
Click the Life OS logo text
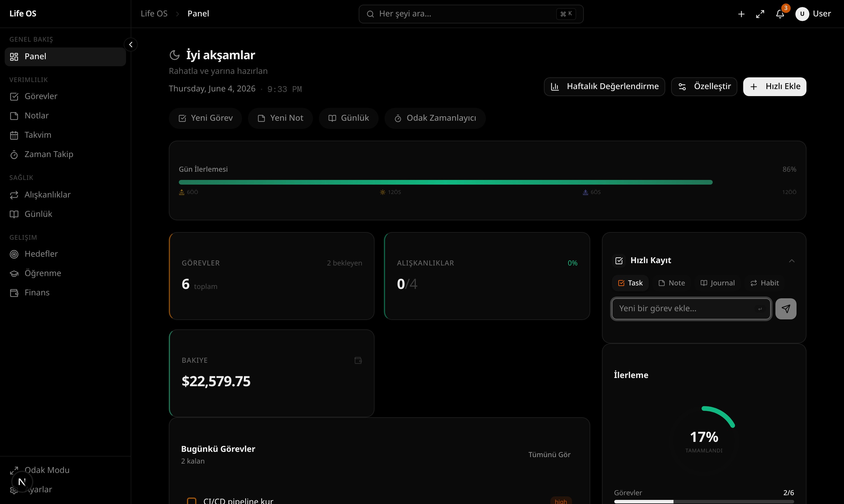click(23, 13)
